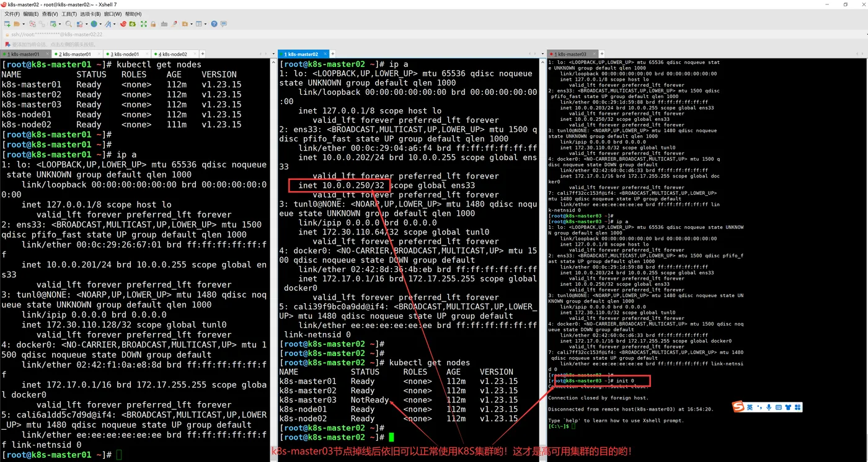This screenshot has height=462, width=868.
Task: Open the Sogou skin shirt icon
Action: [x=788, y=407]
